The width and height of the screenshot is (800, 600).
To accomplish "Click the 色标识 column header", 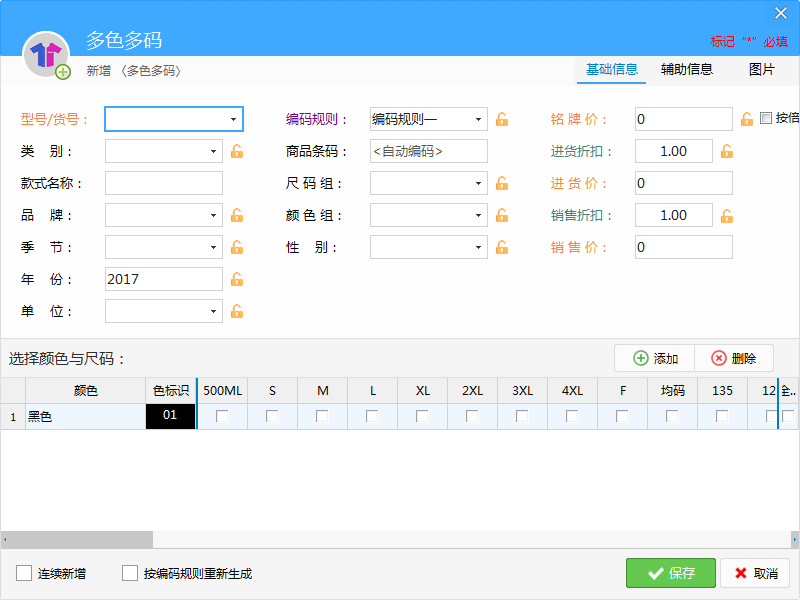I will (x=171, y=391).
